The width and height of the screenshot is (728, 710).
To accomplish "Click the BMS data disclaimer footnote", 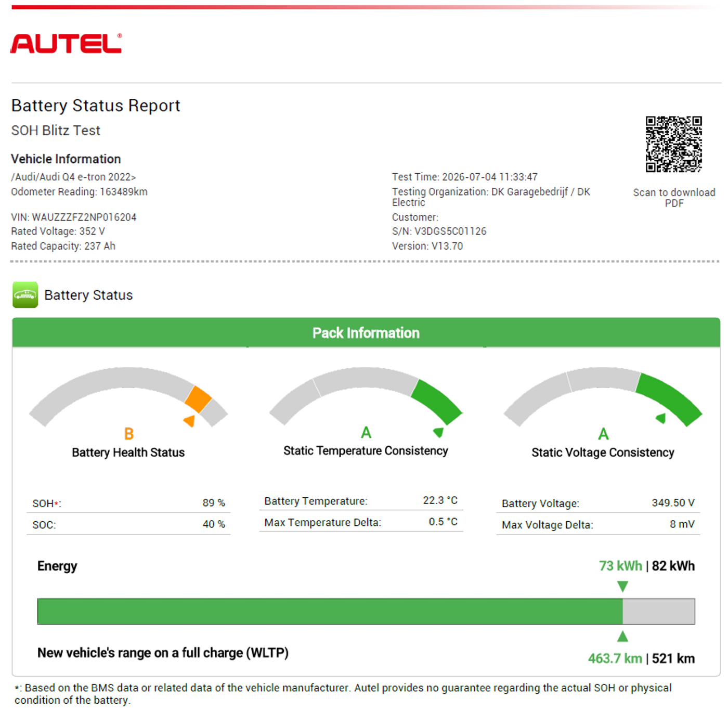I will pyautogui.click(x=343, y=694).
